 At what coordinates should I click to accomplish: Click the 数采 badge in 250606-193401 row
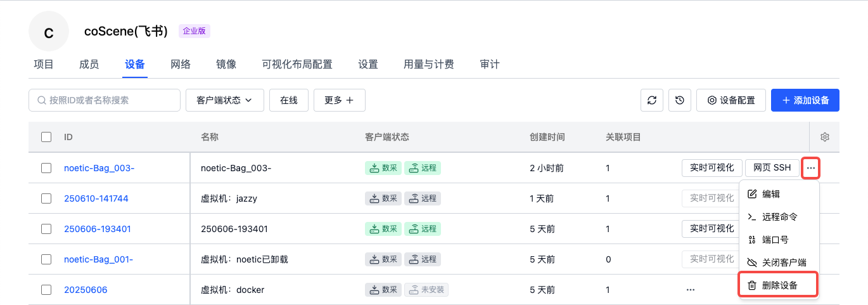[383, 229]
